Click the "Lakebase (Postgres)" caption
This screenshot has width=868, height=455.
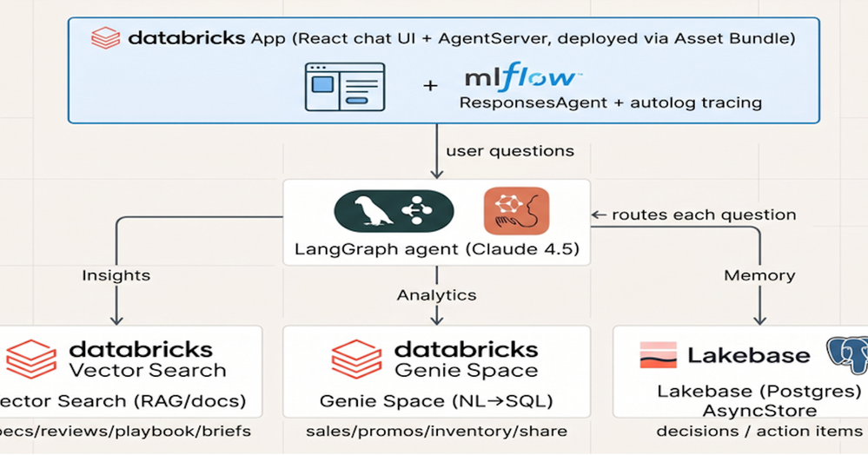[x=759, y=392]
